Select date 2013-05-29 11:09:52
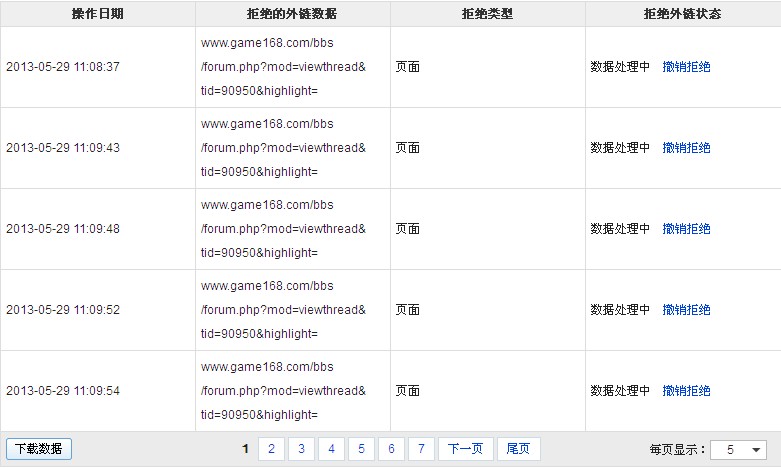Viewport: 781px width, 468px height. pyautogui.click(x=63, y=310)
